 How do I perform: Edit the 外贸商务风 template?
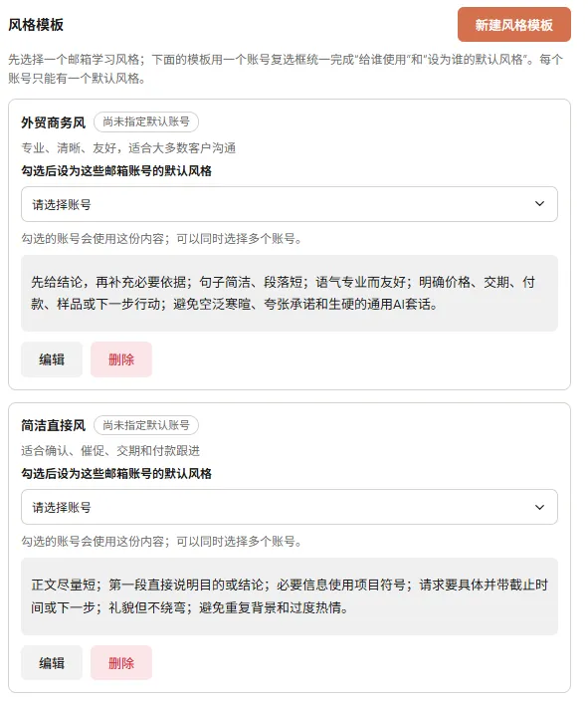click(x=52, y=359)
